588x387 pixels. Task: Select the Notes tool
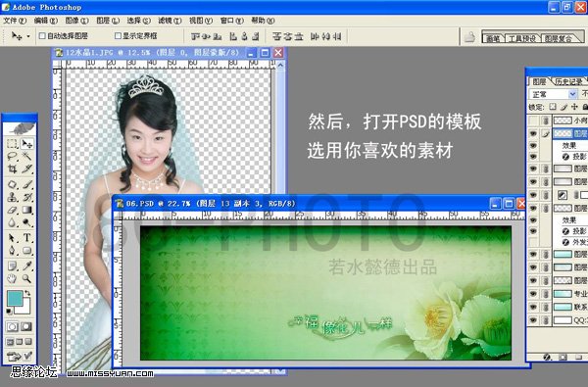(12, 266)
